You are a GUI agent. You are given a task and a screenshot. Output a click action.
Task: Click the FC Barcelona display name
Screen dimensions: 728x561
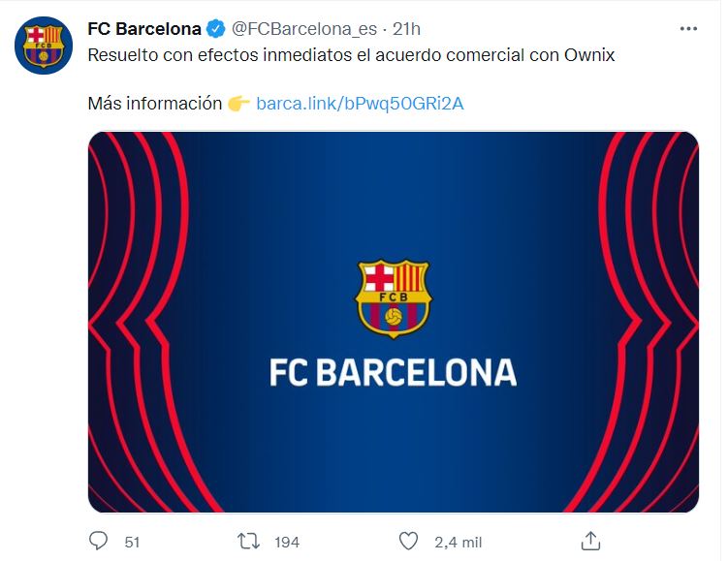point(144,29)
